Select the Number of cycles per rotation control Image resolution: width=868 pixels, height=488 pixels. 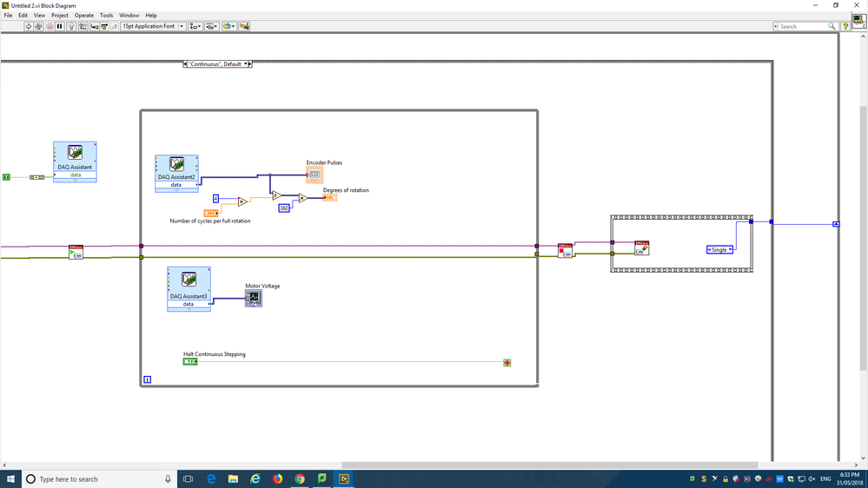tap(211, 213)
